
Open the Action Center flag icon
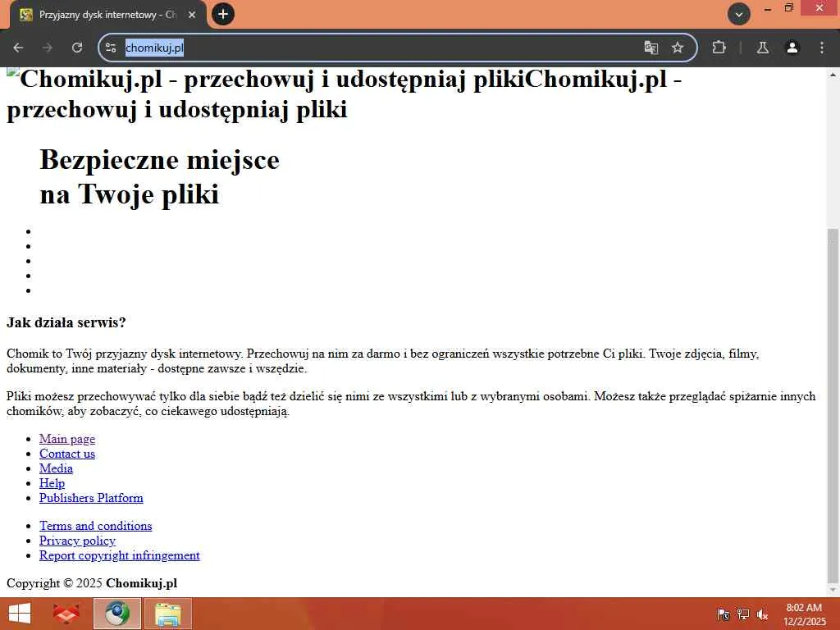[x=724, y=614]
